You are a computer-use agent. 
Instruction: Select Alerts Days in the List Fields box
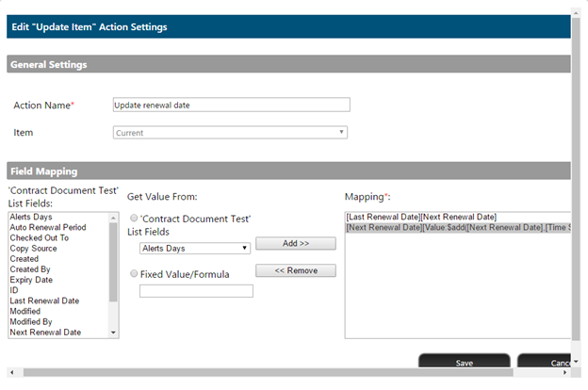coord(30,218)
